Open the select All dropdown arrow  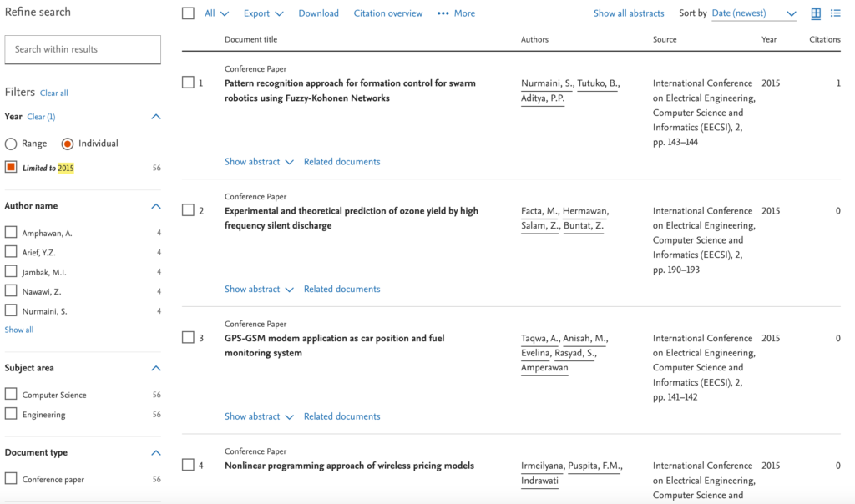point(224,14)
